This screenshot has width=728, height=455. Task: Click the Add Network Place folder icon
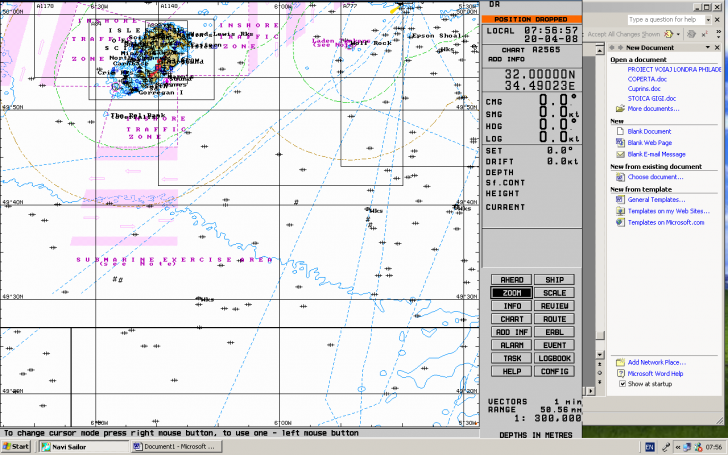[x=619, y=362]
